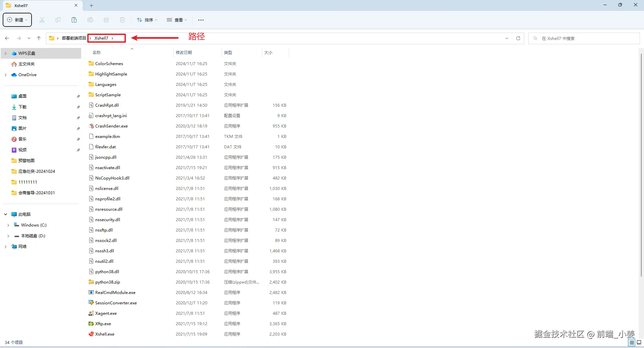Select the python38.zip archive icon
This screenshot has height=348, width=644.
[x=91, y=282]
